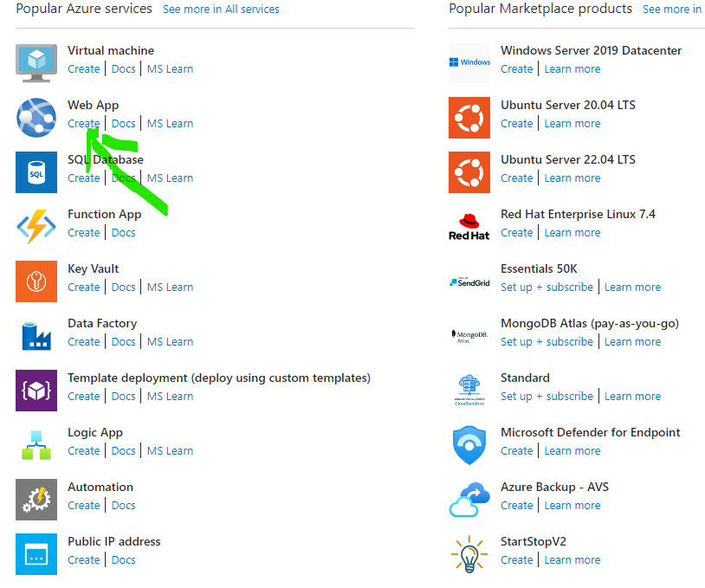Create a Public IP address
This screenshot has width=705, height=588.
coord(84,559)
